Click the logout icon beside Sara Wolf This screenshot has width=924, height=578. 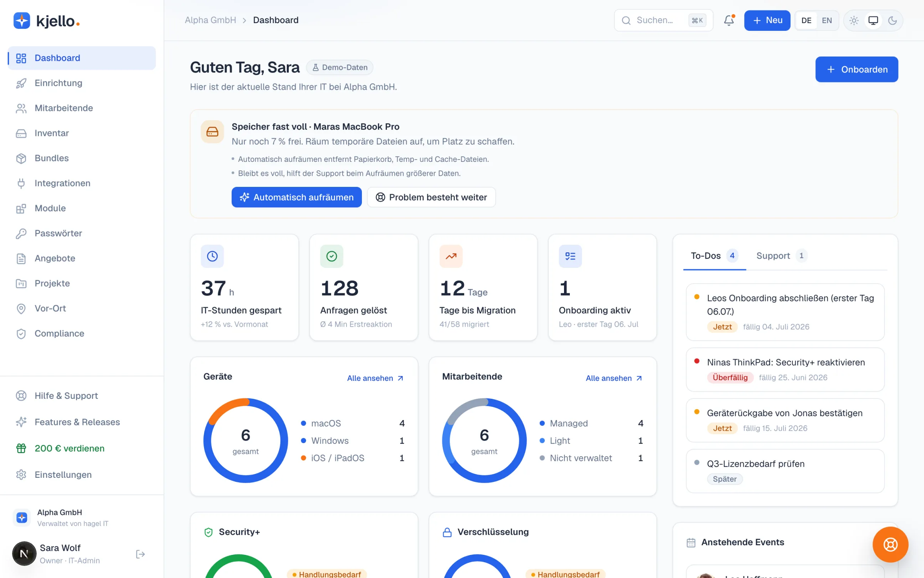(141, 554)
